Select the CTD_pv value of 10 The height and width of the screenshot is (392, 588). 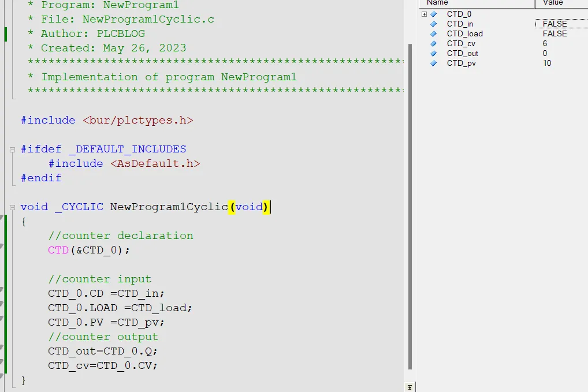point(547,63)
